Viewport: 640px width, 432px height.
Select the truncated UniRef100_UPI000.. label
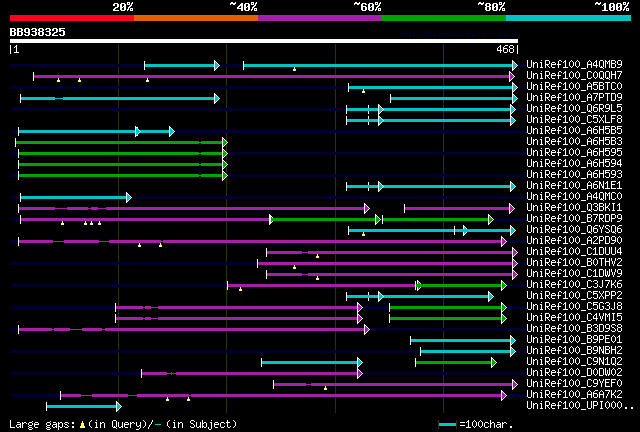(x=580, y=406)
